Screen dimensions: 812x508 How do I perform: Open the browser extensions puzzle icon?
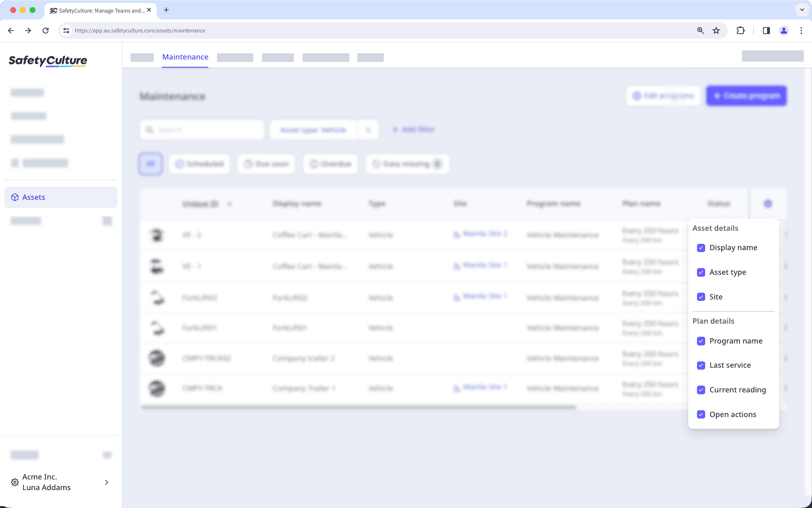coord(741,30)
